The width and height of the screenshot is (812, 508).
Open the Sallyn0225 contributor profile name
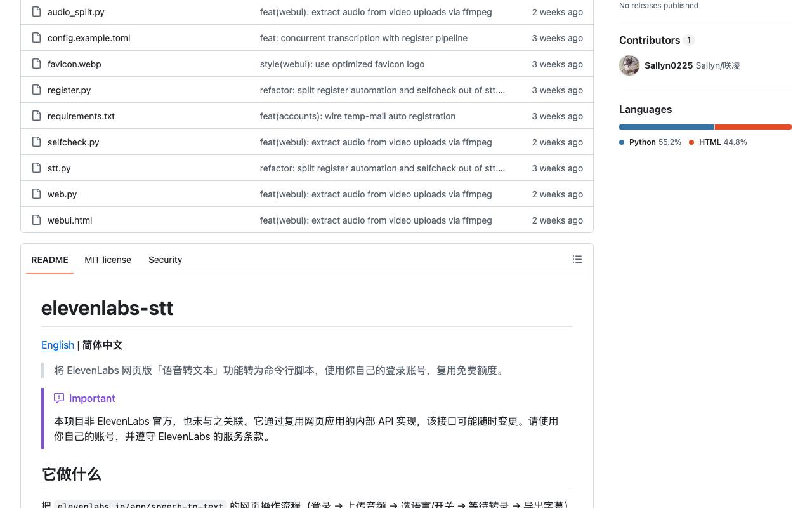click(669, 65)
